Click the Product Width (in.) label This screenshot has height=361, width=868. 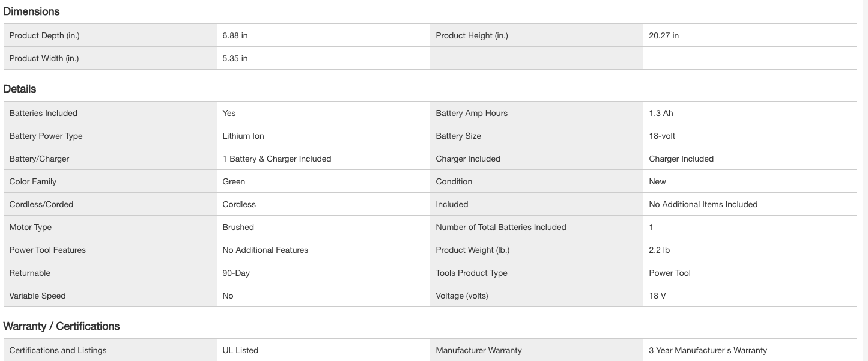44,58
